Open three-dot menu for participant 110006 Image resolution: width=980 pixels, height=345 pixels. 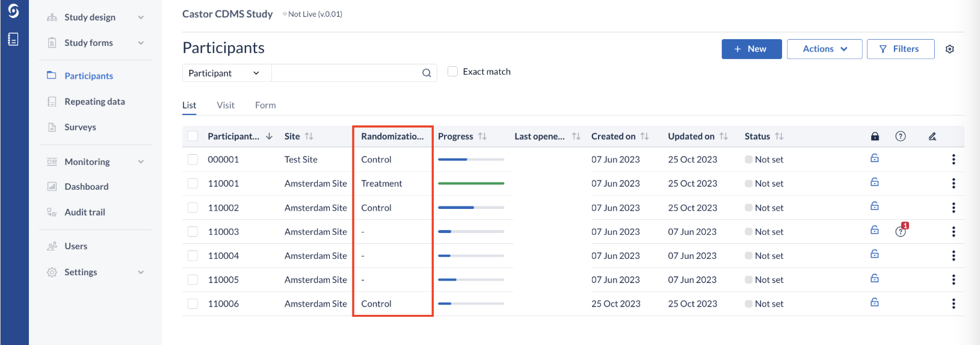[954, 304]
